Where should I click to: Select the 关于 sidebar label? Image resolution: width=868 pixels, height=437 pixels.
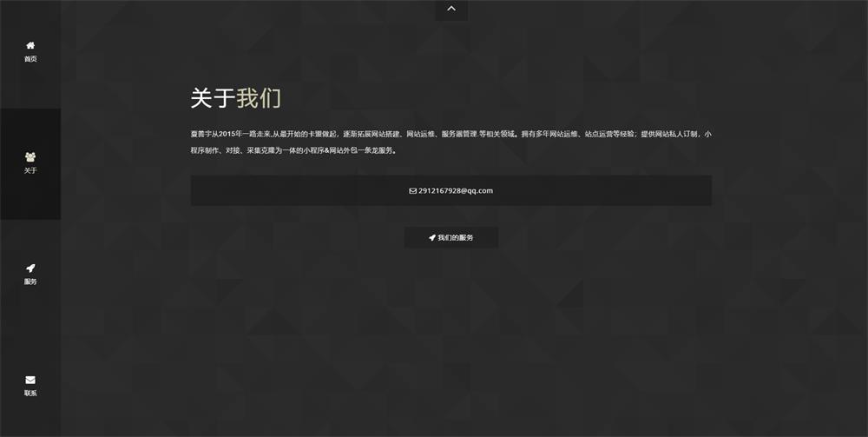click(30, 170)
